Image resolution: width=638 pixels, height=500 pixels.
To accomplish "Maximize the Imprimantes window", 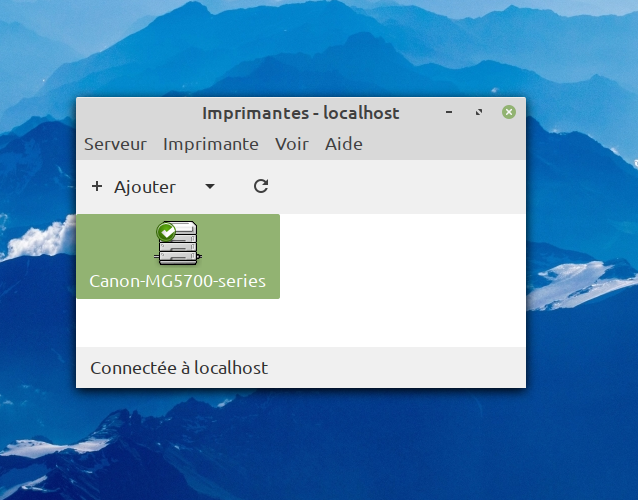I will point(479,113).
